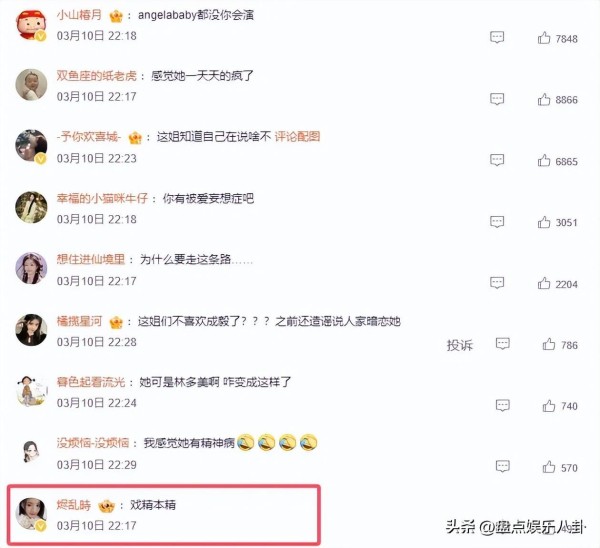Reply to 双鱼座的纸老虎's comment
The height and width of the screenshot is (548, 600).
497,99
